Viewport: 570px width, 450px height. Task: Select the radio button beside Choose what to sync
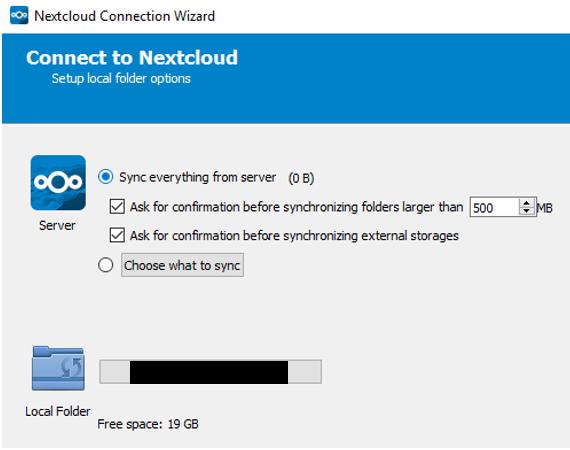(x=105, y=265)
